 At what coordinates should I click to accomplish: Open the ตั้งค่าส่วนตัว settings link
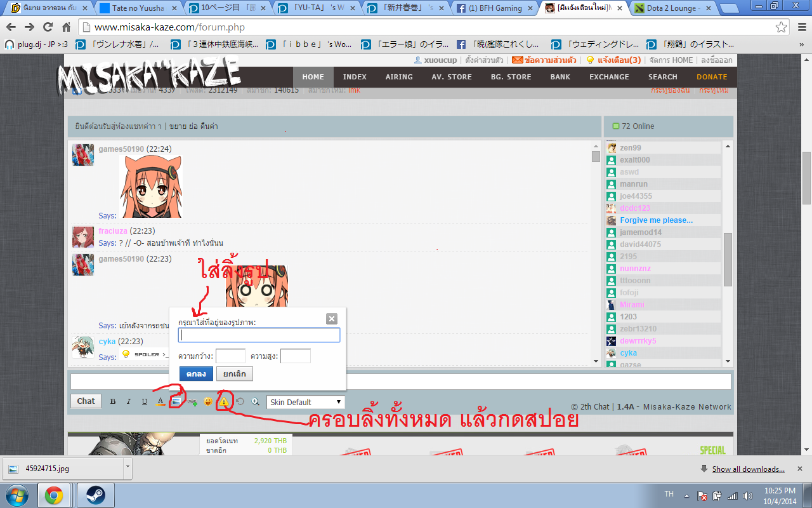coord(484,60)
